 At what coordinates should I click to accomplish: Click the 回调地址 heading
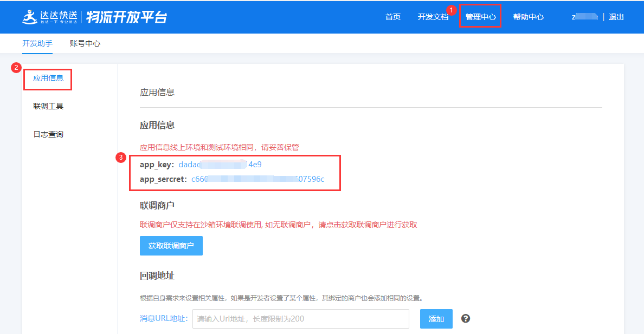click(157, 276)
